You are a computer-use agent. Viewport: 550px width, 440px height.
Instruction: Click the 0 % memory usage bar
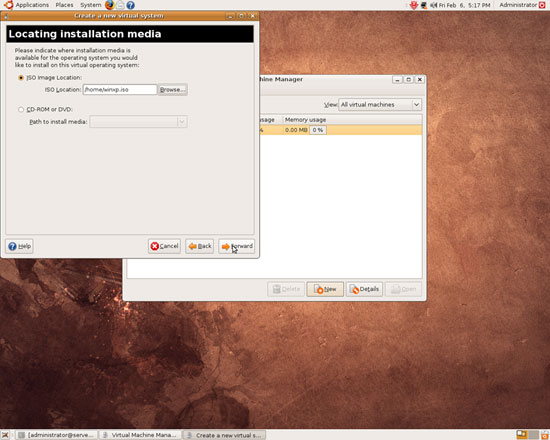pos(318,130)
